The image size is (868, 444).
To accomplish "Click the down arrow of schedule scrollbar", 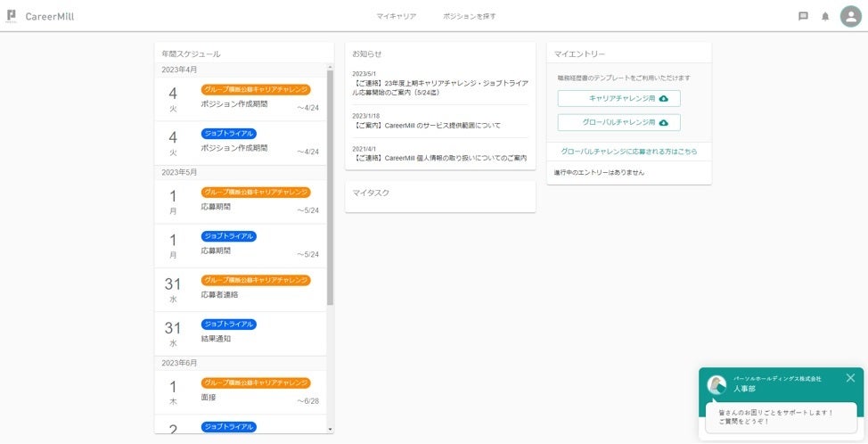I will [x=330, y=429].
